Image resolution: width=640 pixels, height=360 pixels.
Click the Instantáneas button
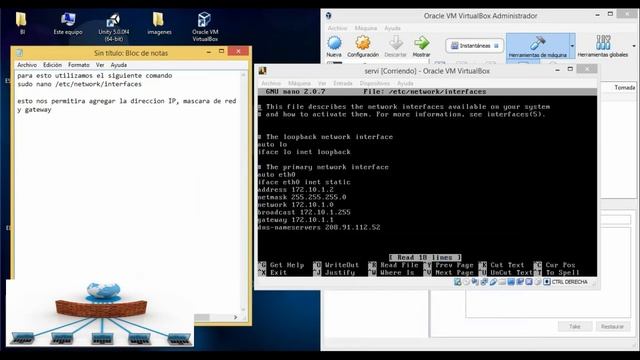pyautogui.click(x=474, y=46)
